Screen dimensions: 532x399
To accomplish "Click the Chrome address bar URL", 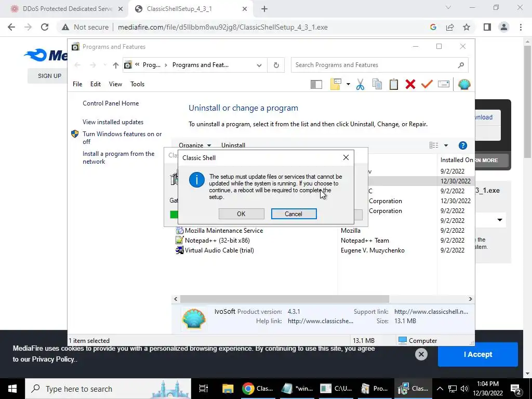I will tap(222, 27).
